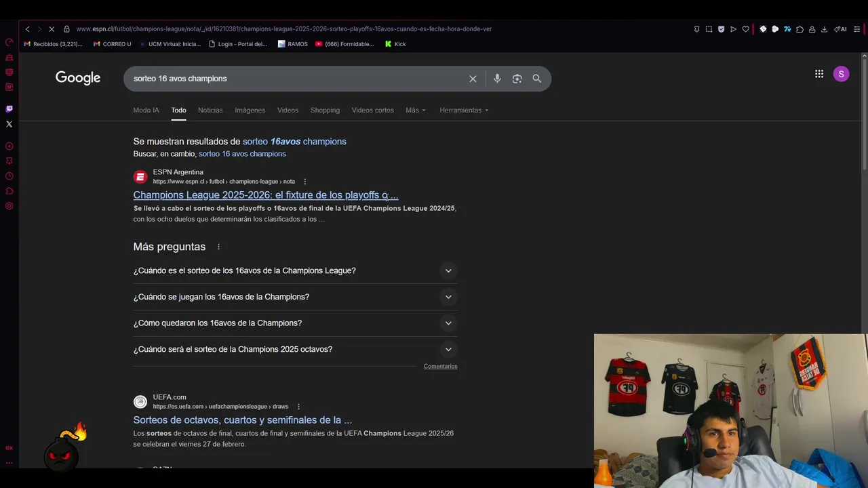Open the Twitch icon in sidebar
This screenshot has height=488, width=868.
[x=9, y=108]
